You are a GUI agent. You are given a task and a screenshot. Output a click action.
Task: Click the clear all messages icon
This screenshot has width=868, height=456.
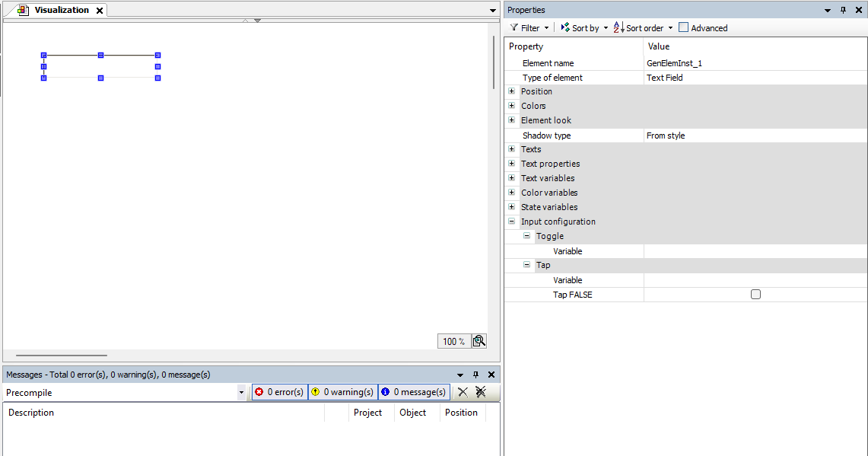pos(481,392)
